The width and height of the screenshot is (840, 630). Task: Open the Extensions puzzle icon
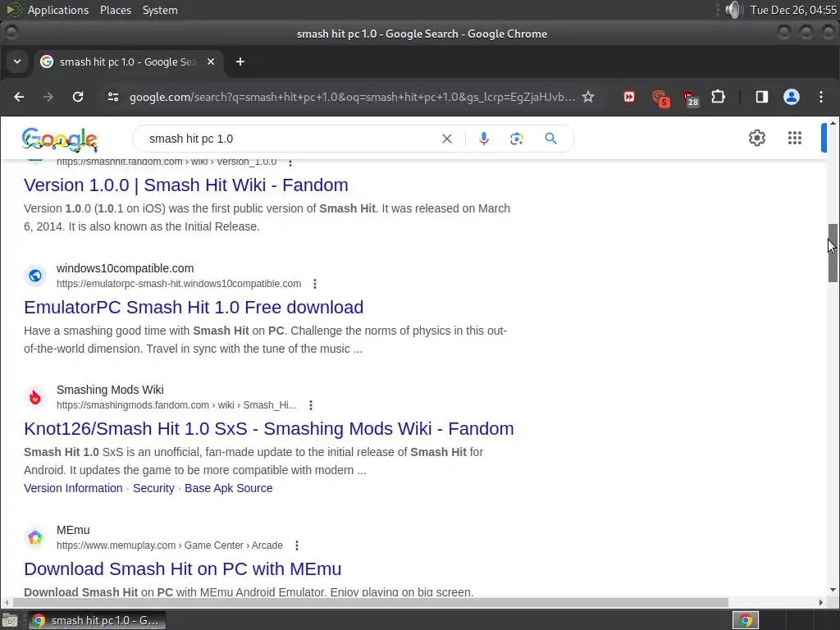click(718, 97)
